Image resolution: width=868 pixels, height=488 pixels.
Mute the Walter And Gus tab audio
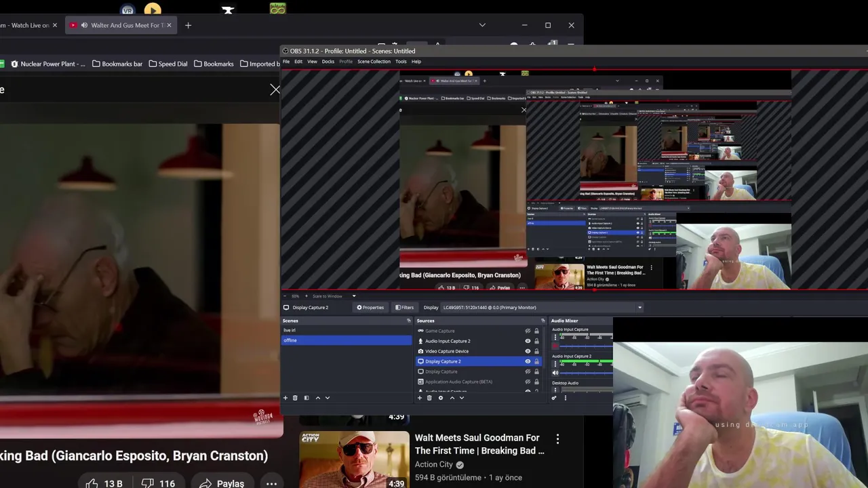tap(84, 25)
